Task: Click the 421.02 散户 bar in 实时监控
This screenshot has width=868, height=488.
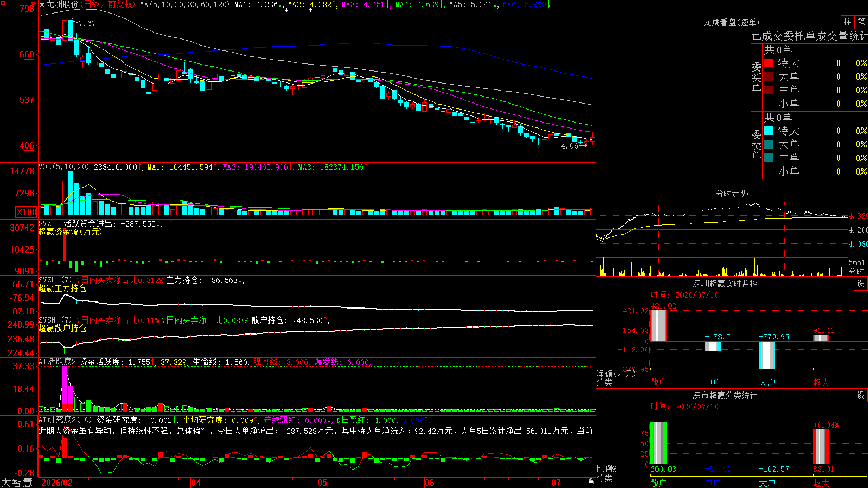Action: (x=659, y=325)
